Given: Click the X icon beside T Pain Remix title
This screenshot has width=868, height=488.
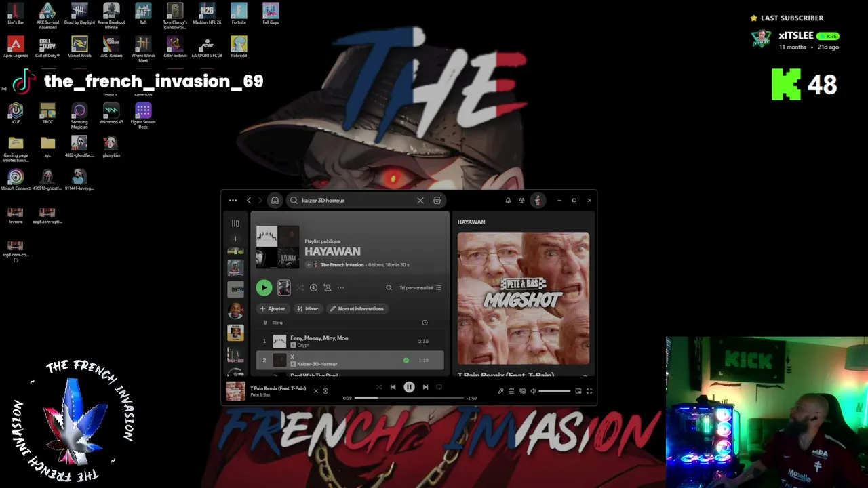Looking at the screenshot, I should coord(315,391).
